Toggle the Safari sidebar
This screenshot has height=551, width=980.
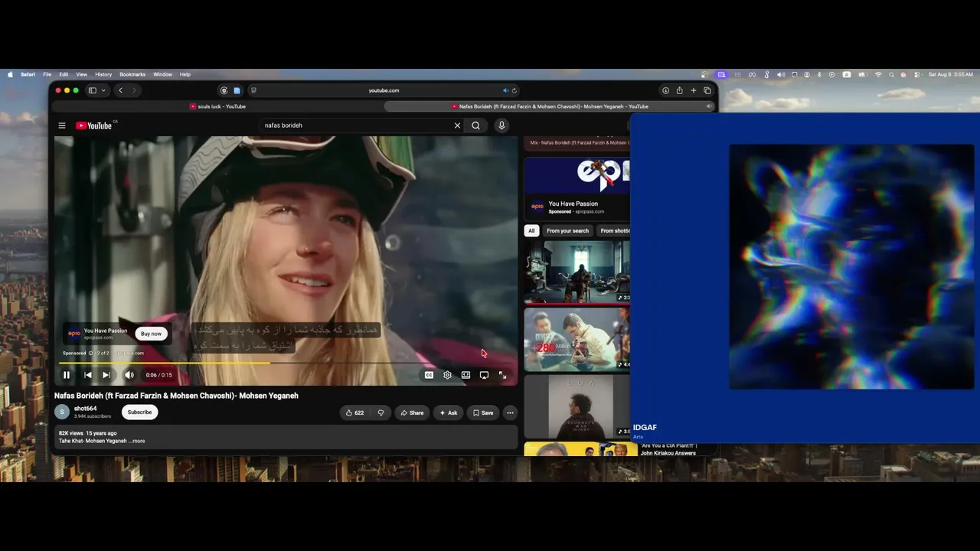click(93, 90)
